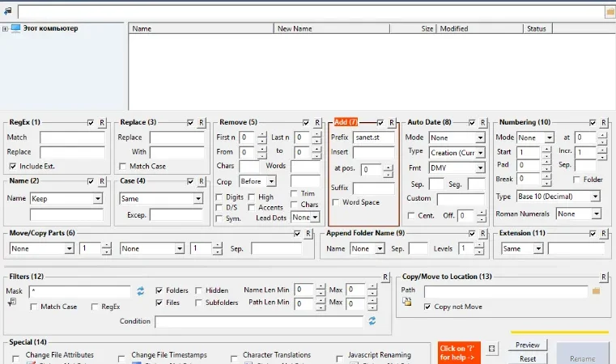
Task: Click the copy files icon below the Path label
Action: (x=406, y=302)
